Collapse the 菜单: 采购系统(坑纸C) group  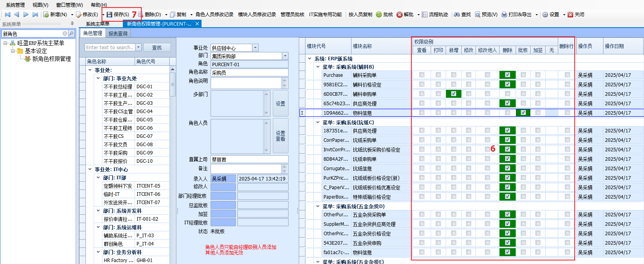318,123
